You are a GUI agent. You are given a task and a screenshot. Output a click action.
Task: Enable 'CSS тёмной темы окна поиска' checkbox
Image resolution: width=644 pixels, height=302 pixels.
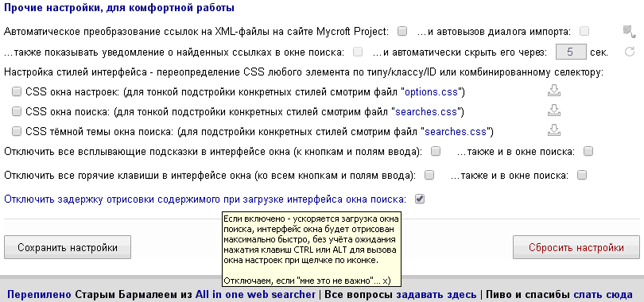17,131
